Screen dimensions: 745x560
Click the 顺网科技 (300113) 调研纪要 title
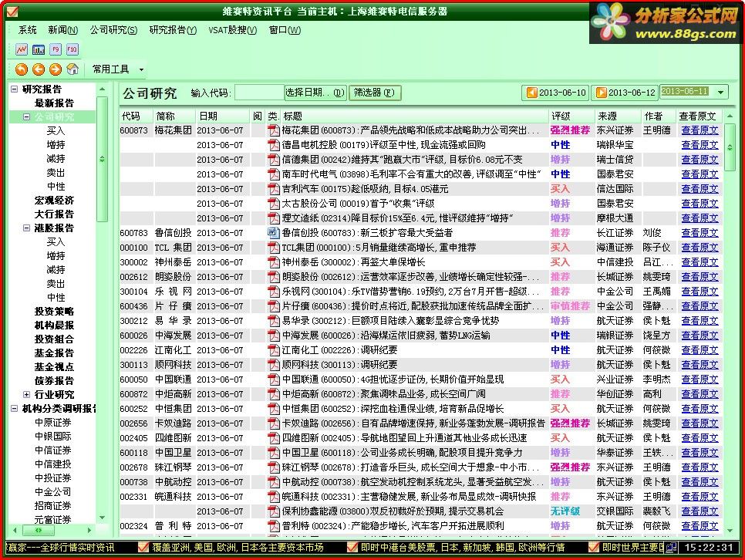coord(339,365)
